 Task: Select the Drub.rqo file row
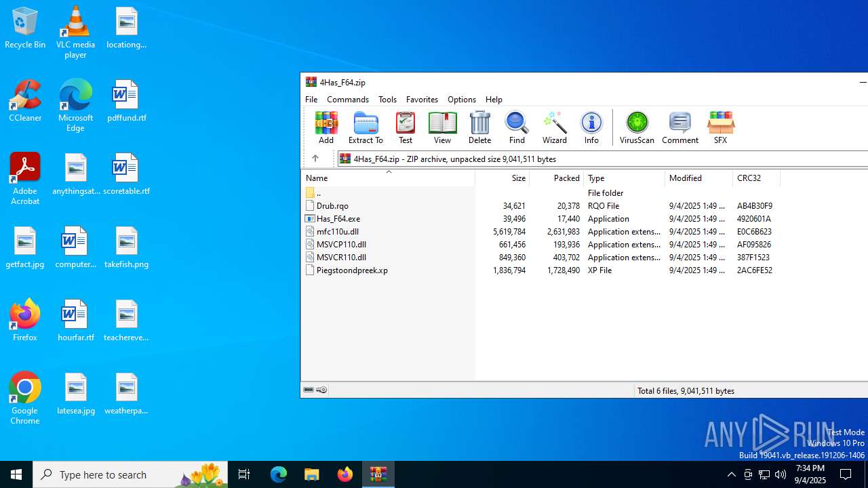point(540,206)
